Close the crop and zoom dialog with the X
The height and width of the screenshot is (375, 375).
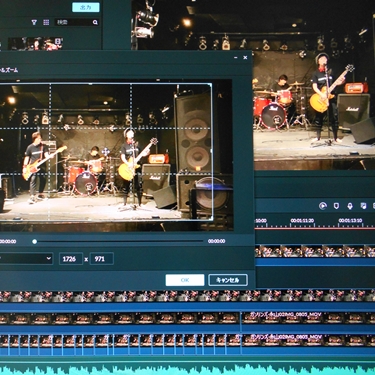click(245, 58)
